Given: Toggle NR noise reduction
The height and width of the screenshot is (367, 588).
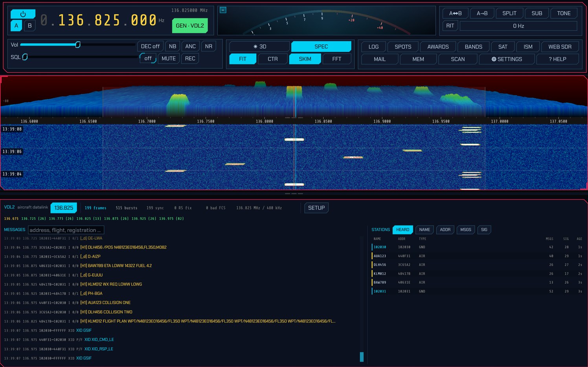Looking at the screenshot, I should click(209, 46).
